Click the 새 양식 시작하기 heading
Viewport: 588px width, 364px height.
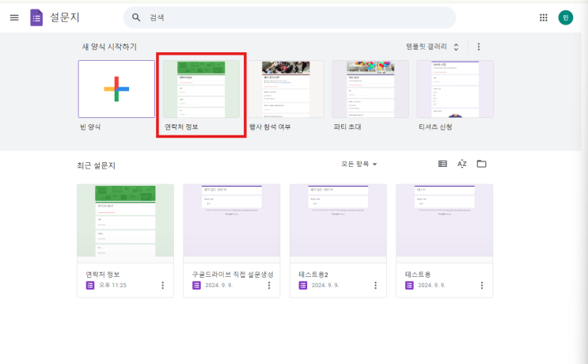pos(109,47)
